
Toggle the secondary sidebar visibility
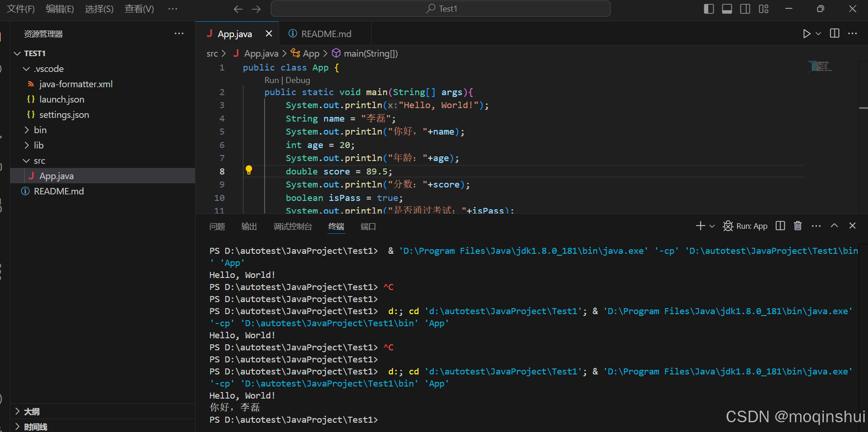(x=744, y=8)
